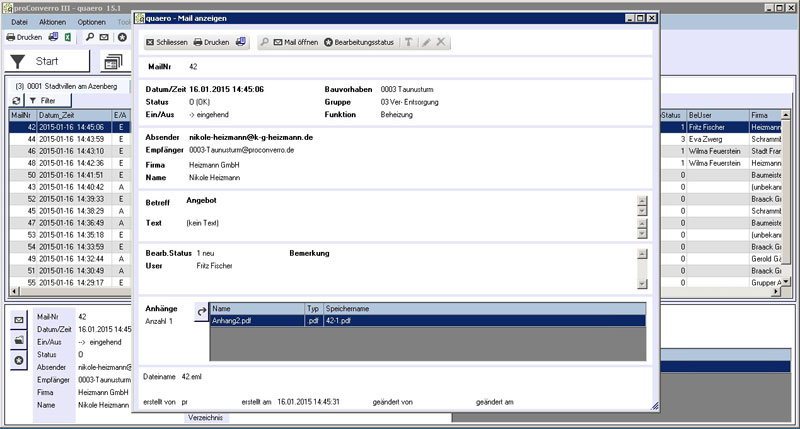Click the Excel export icon in main toolbar
This screenshot has height=429, width=800.
(67, 37)
